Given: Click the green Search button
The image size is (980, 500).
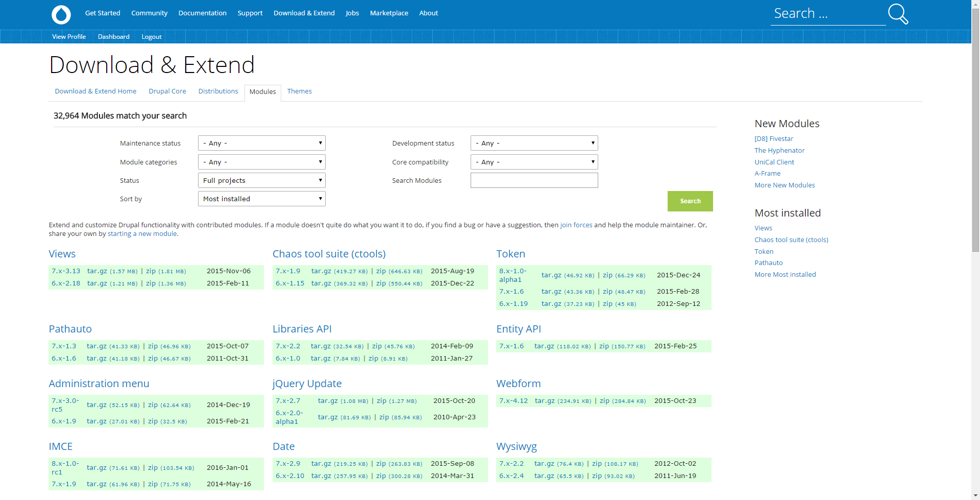Looking at the screenshot, I should pyautogui.click(x=690, y=201).
